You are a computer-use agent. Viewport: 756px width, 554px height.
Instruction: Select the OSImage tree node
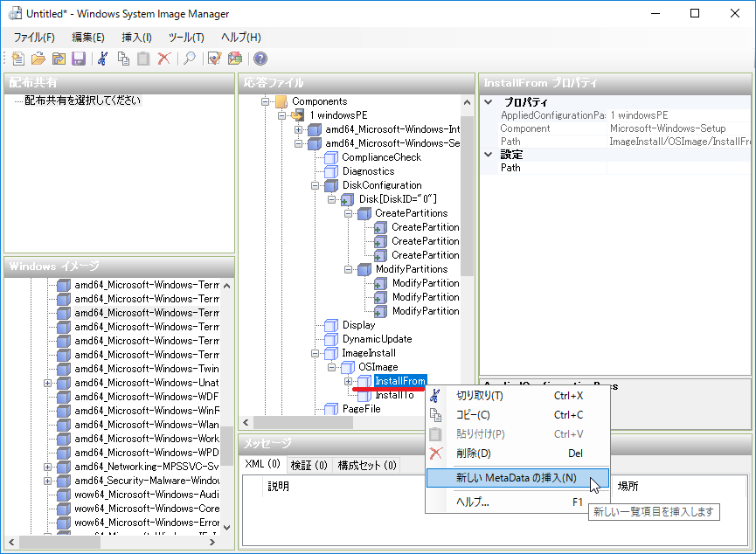click(x=378, y=367)
